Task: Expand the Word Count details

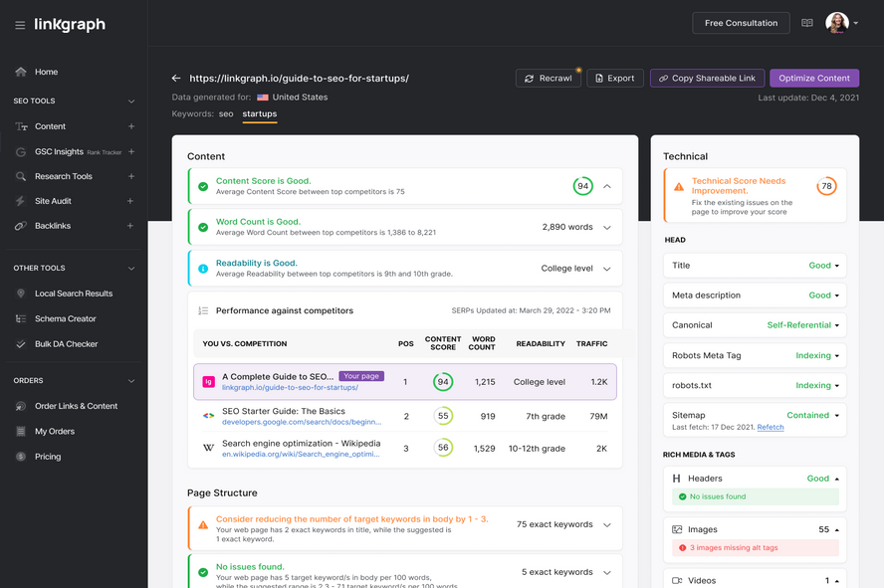Action: (x=606, y=226)
